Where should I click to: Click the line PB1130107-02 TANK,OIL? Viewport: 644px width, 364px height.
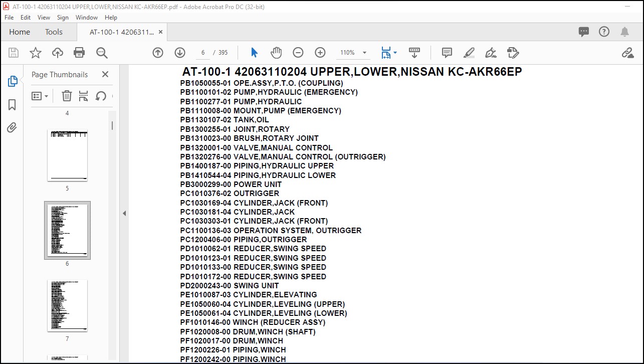pyautogui.click(x=225, y=120)
